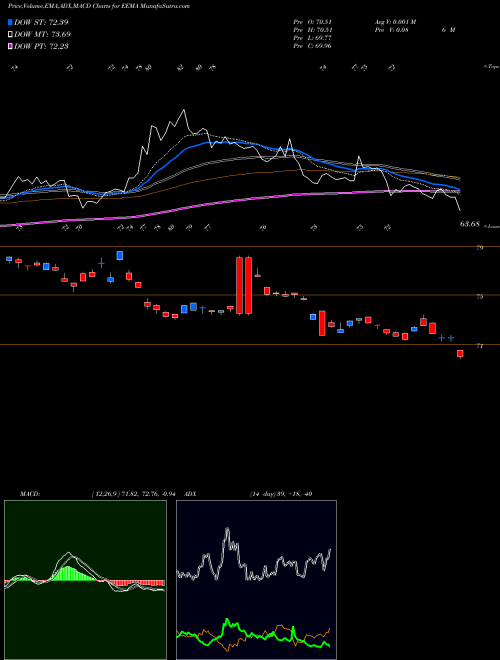
Task: Click the white DOW MT legend swatch
Action: click(10, 35)
